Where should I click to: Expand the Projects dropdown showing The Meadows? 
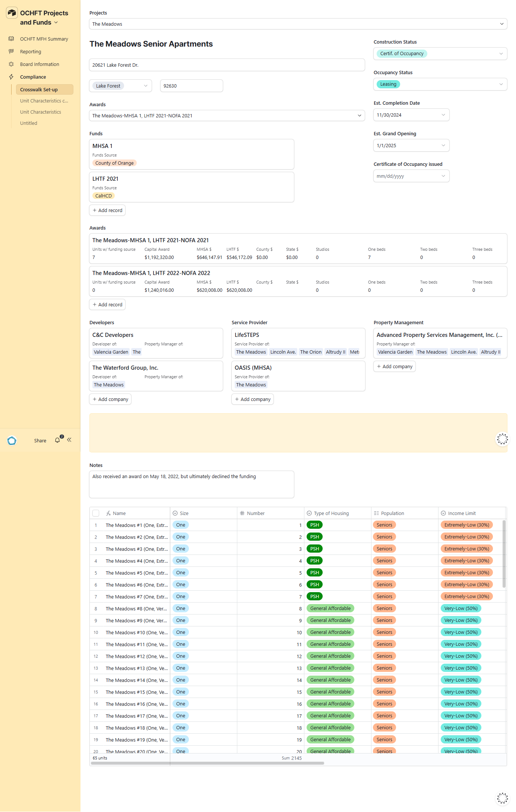point(298,24)
